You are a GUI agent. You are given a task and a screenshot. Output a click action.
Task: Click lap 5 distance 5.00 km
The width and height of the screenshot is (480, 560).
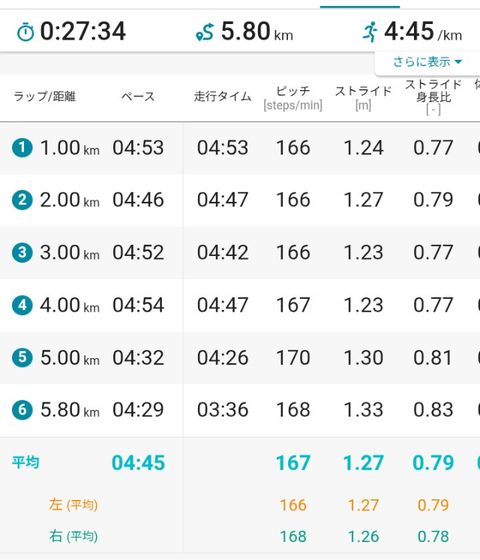click(x=70, y=358)
